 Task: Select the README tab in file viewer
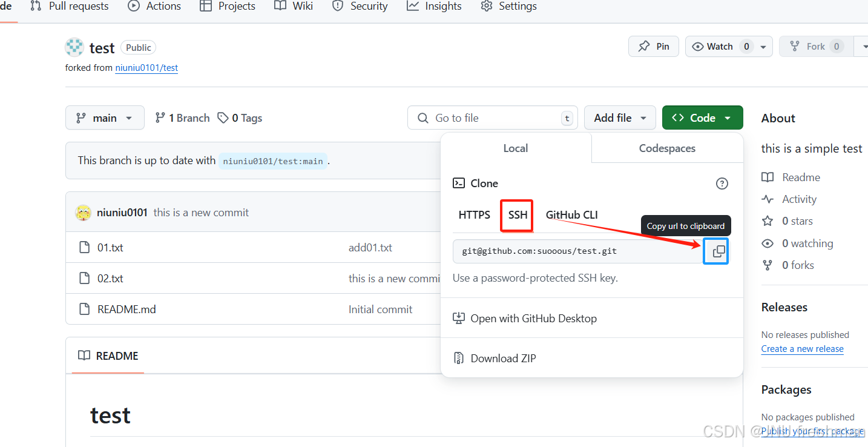coord(108,356)
